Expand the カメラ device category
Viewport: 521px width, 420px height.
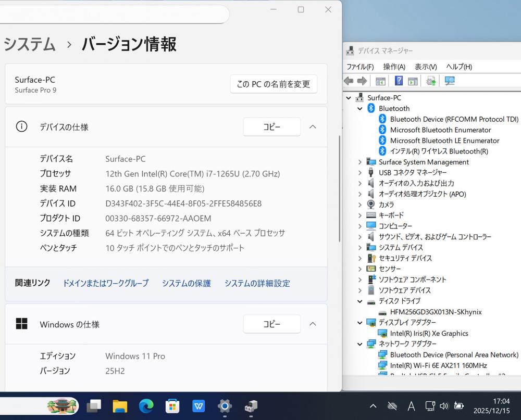[359, 205]
